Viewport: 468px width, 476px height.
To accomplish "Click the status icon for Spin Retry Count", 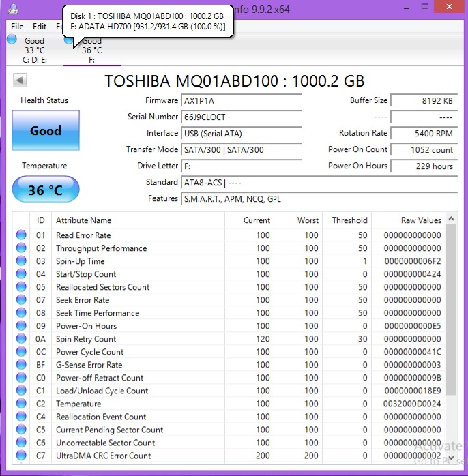I will point(21,339).
